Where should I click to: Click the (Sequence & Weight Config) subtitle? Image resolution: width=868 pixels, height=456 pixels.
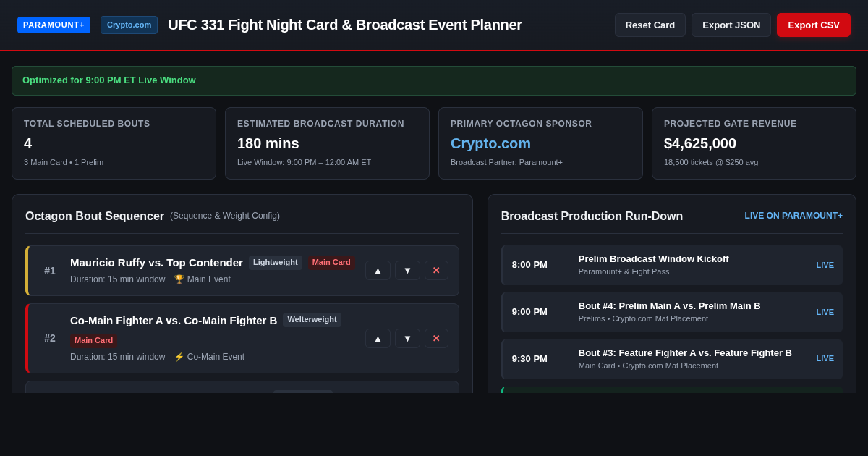point(225,216)
